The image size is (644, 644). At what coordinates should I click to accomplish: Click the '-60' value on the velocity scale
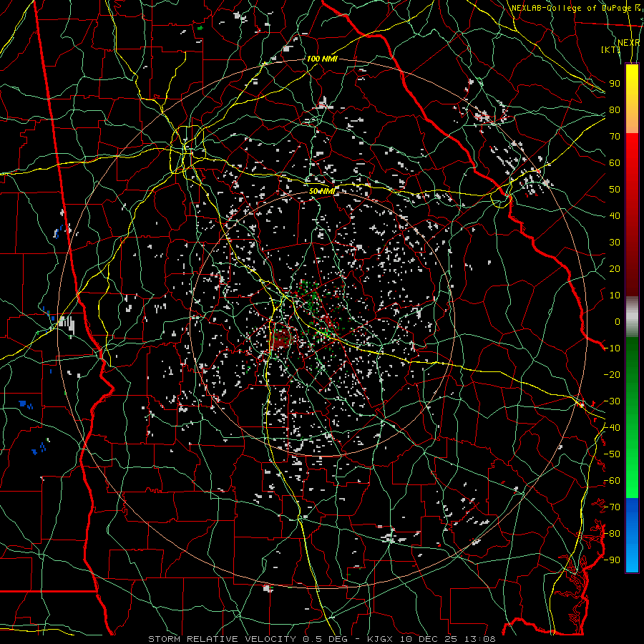tap(612, 481)
